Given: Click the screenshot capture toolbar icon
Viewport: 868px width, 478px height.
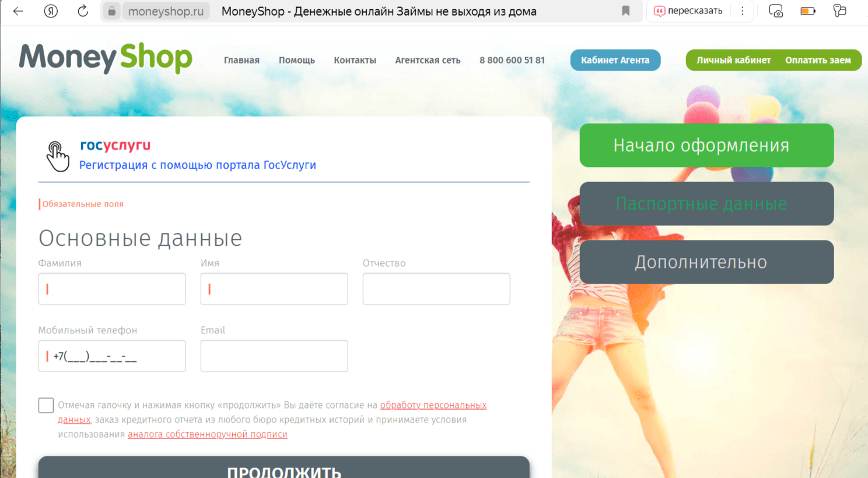Looking at the screenshot, I should pos(776,11).
